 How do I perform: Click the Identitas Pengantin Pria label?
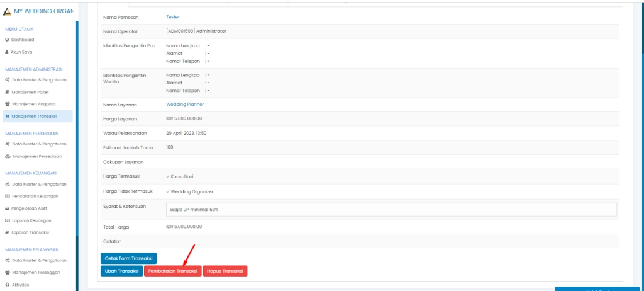[130, 46]
